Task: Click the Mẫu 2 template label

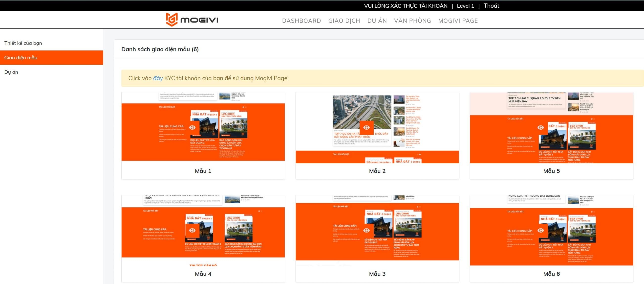Action: 377,171
